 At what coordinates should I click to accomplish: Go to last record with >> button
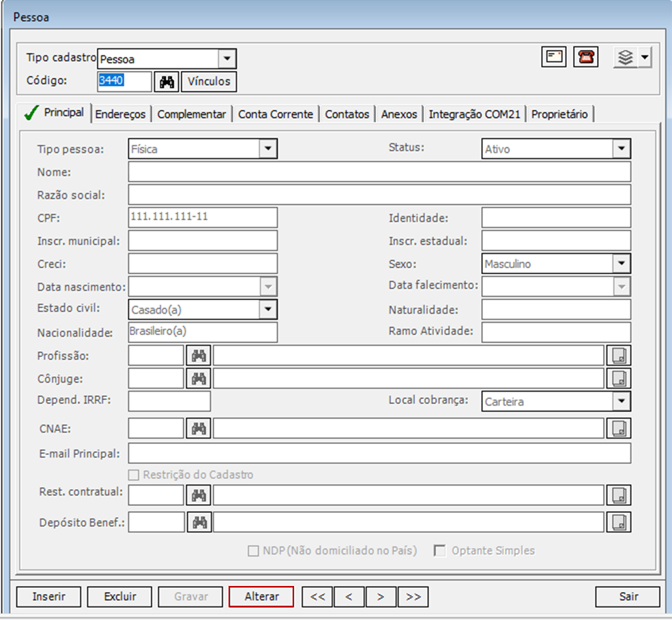coord(413,597)
